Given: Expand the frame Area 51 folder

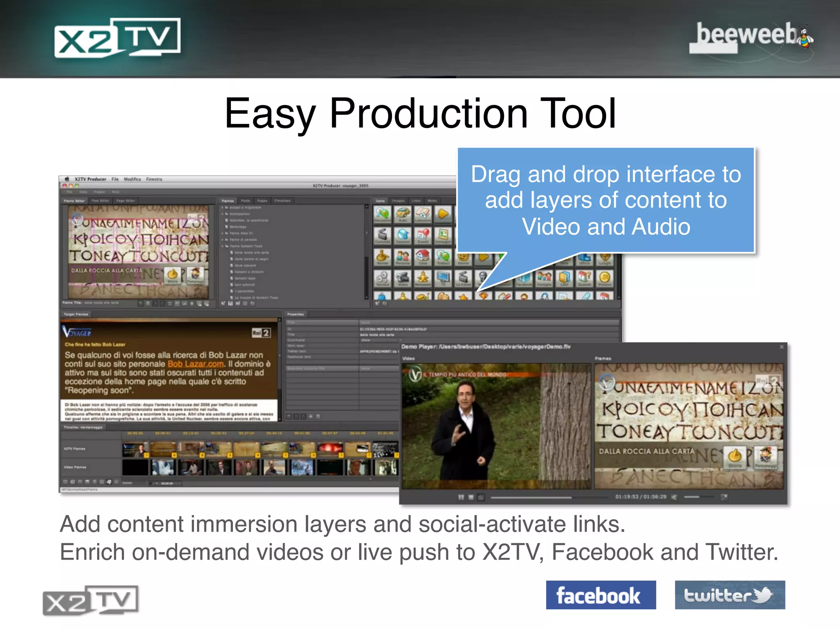Looking at the screenshot, I should [223, 233].
